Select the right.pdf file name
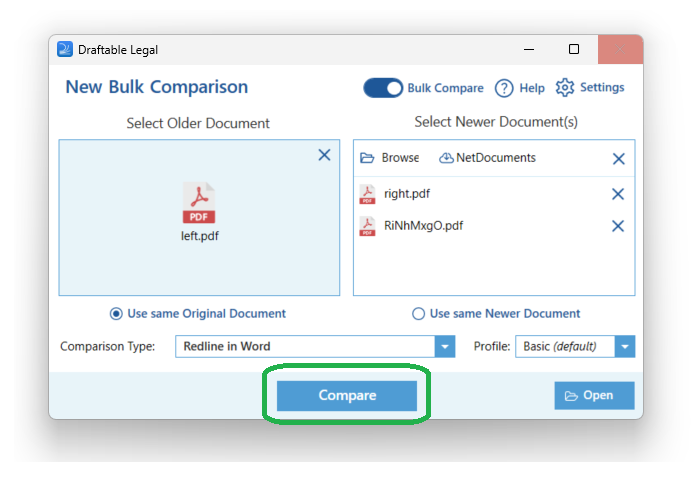The width and height of the screenshot is (692, 480). point(406,194)
